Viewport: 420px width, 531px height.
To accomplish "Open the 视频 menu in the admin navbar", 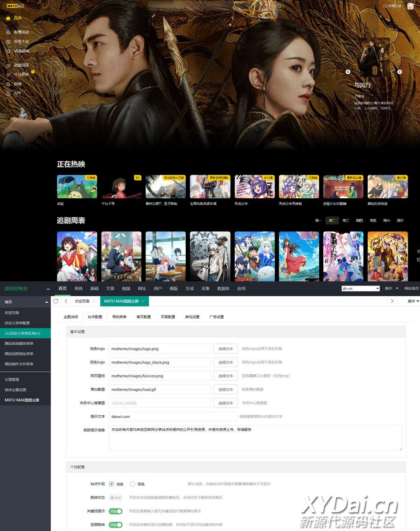I will [126, 288].
